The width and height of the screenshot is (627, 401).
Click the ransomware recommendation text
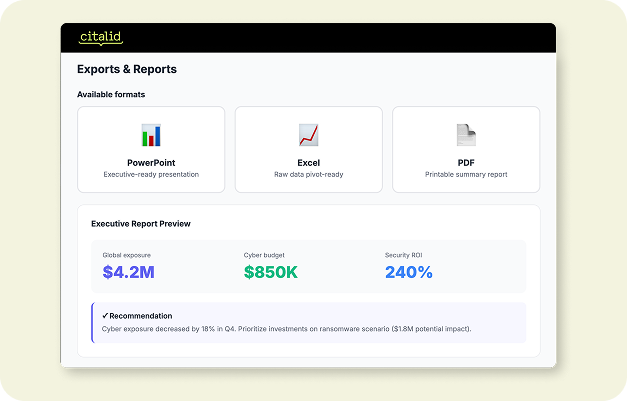(x=286, y=329)
